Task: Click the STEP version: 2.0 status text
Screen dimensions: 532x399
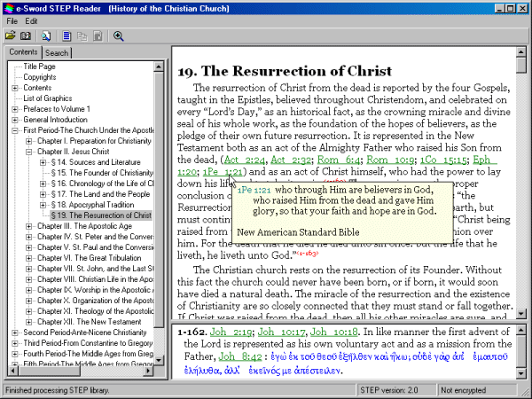Action: tap(389, 390)
